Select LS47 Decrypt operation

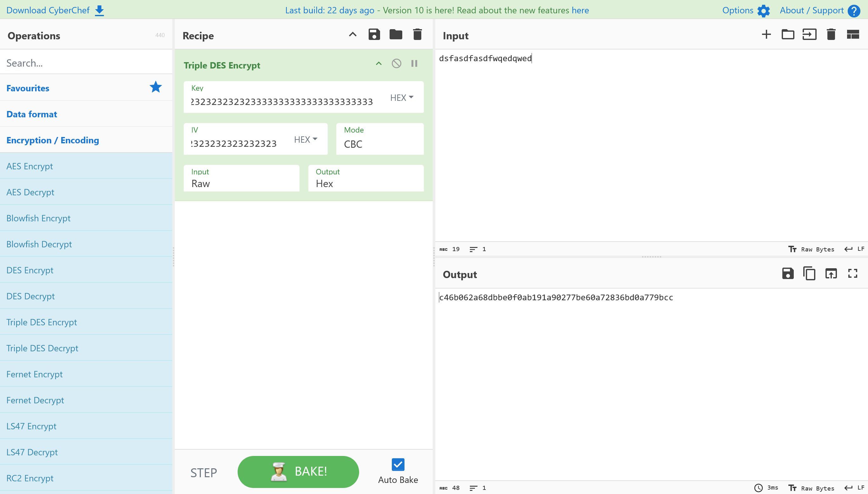(86, 452)
